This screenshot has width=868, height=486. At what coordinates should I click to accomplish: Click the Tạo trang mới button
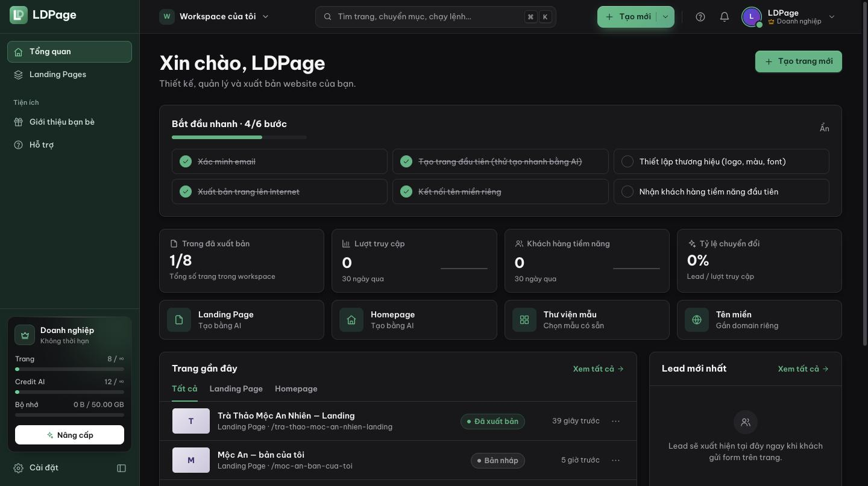[x=799, y=61]
